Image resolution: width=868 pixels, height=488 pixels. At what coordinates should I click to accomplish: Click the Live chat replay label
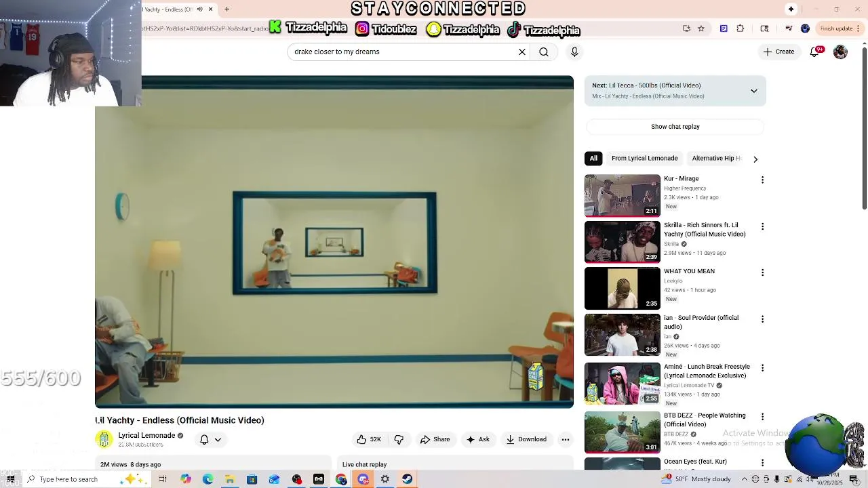point(364,464)
